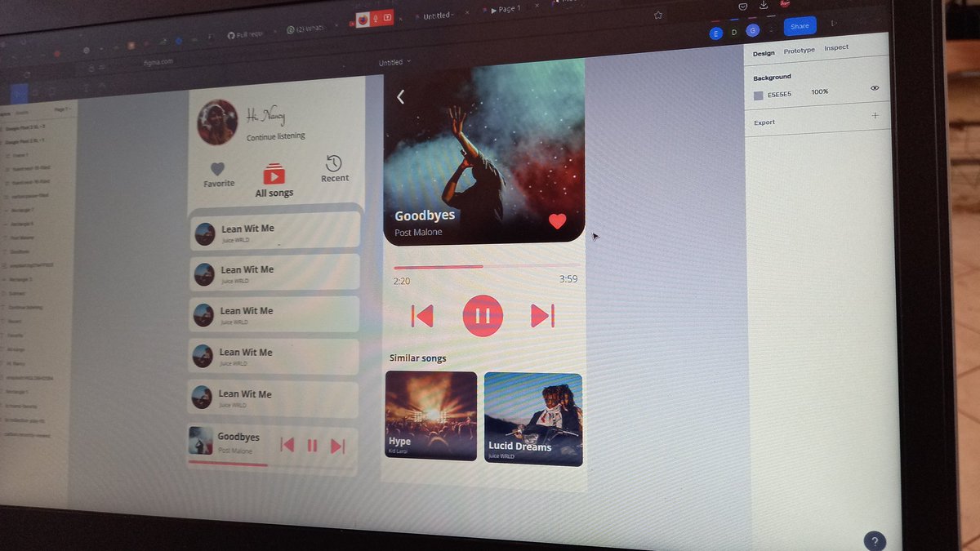980x551 pixels.
Task: Click the next track icon in mini player
Action: (337, 447)
